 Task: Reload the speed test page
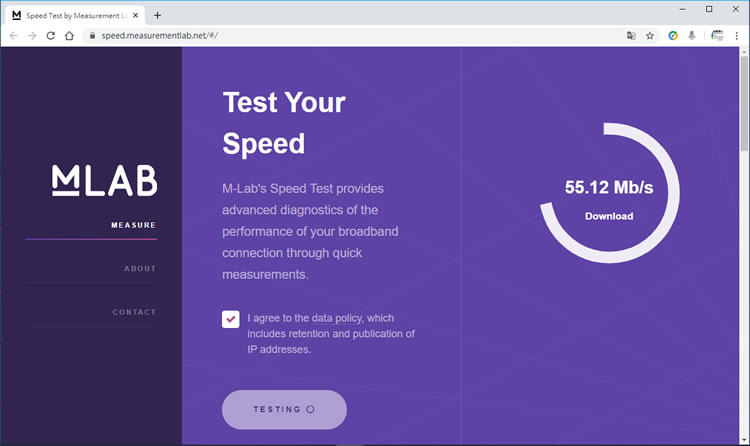[50, 35]
